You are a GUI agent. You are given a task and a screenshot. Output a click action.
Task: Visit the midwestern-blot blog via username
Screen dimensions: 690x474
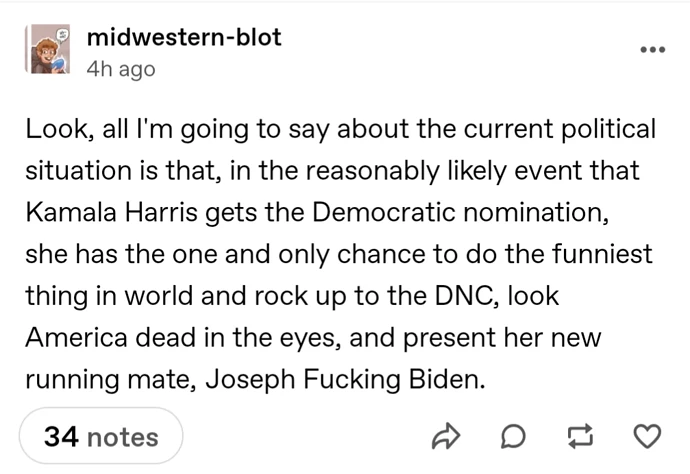(x=184, y=37)
